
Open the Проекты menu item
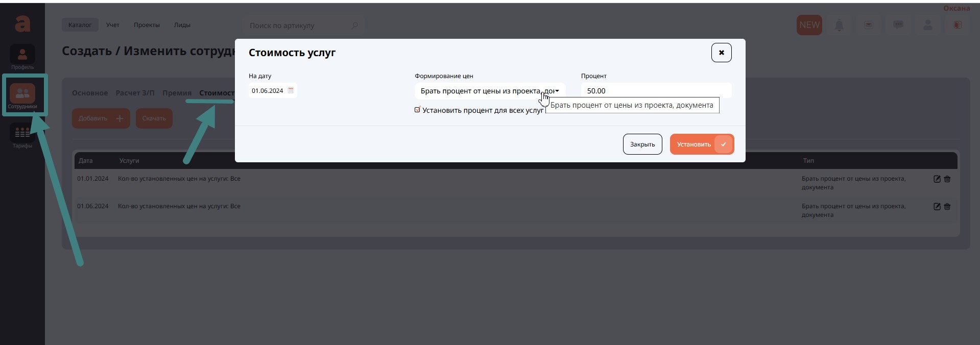click(x=147, y=25)
